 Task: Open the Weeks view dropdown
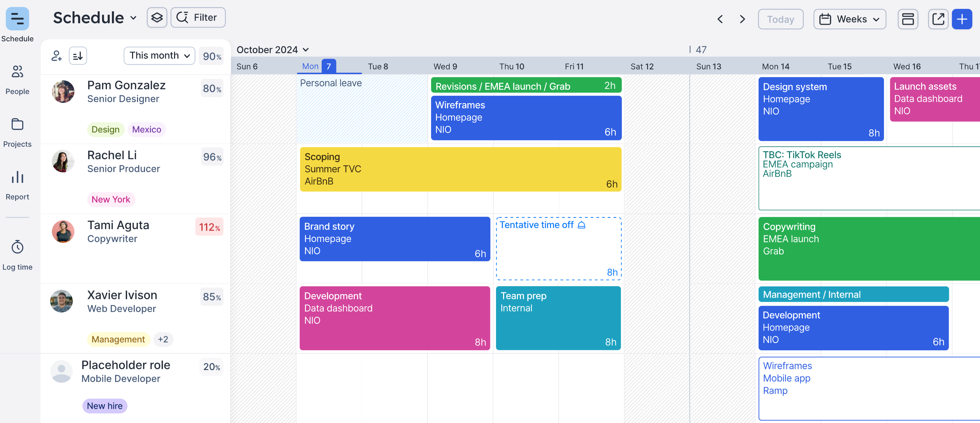(849, 19)
